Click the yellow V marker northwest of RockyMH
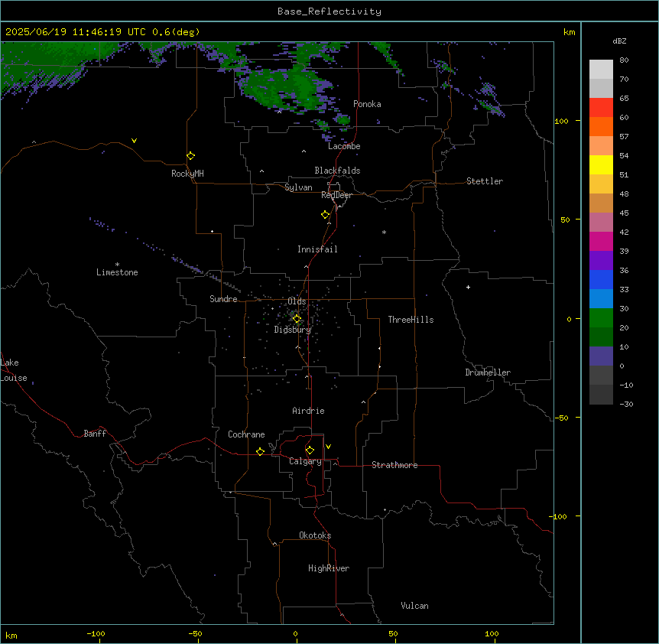Image resolution: width=659 pixels, height=644 pixels. (134, 141)
